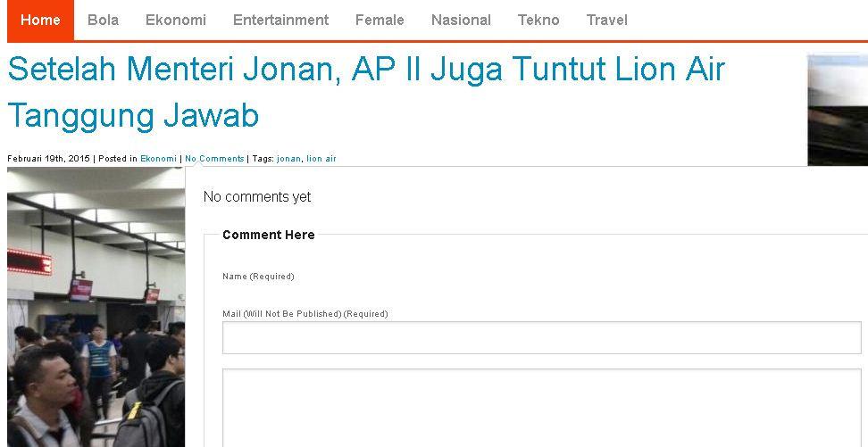
Task: Navigate to Nasional news
Action: pyautogui.click(x=461, y=20)
